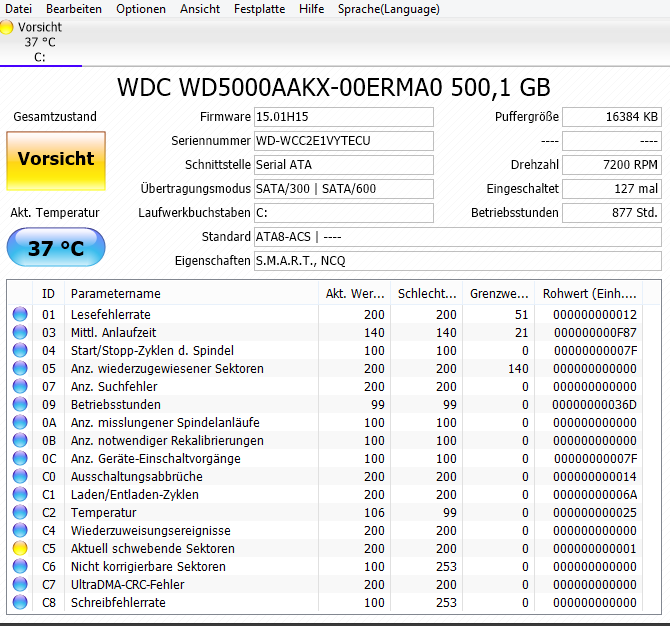Click the Akt. Wer... column header
The width and height of the screenshot is (670, 626).
355,294
